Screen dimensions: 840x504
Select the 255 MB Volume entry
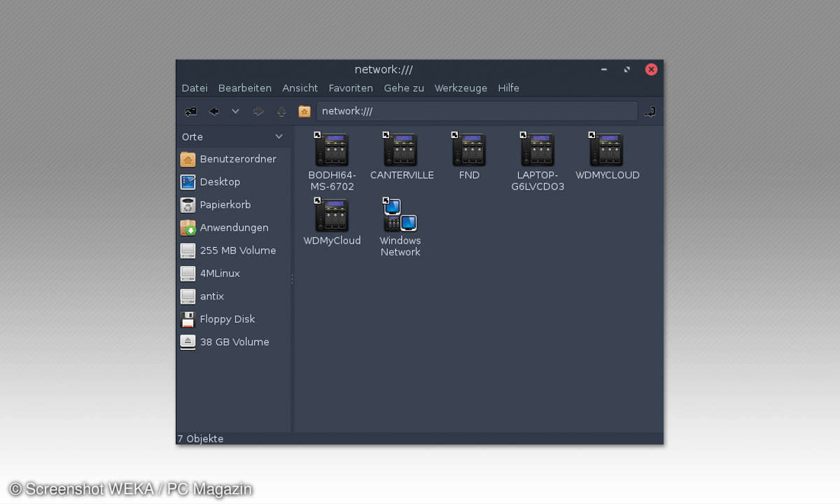pyautogui.click(x=234, y=251)
